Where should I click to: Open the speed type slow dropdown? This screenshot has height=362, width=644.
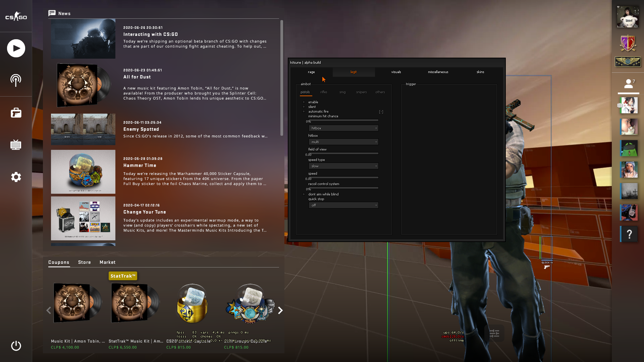click(x=343, y=166)
